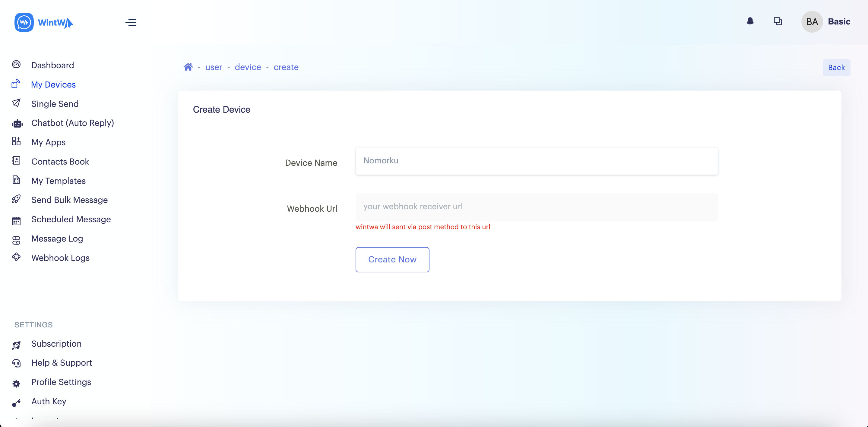Open Webhook Logs menu item
Image resolution: width=868 pixels, height=427 pixels.
(x=60, y=258)
